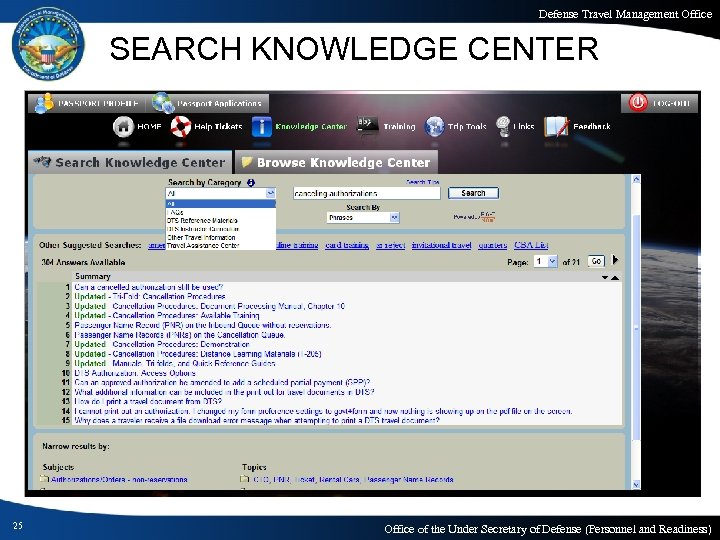Click the Search button
The width and height of the screenshot is (720, 540).
[x=473, y=193]
